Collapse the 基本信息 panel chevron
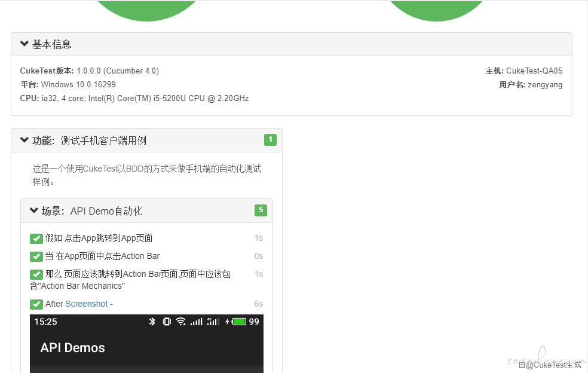 click(24, 44)
